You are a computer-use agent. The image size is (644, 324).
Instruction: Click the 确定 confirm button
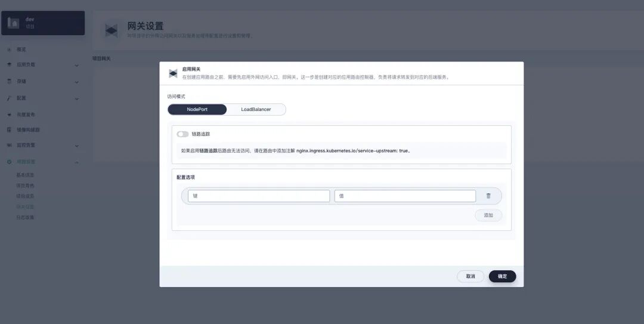click(502, 276)
